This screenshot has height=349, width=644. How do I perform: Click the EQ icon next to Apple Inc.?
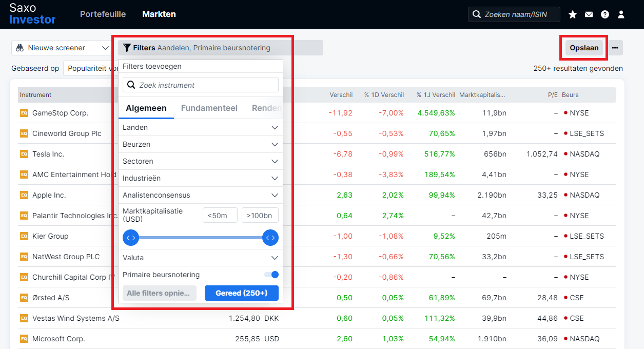tap(24, 195)
